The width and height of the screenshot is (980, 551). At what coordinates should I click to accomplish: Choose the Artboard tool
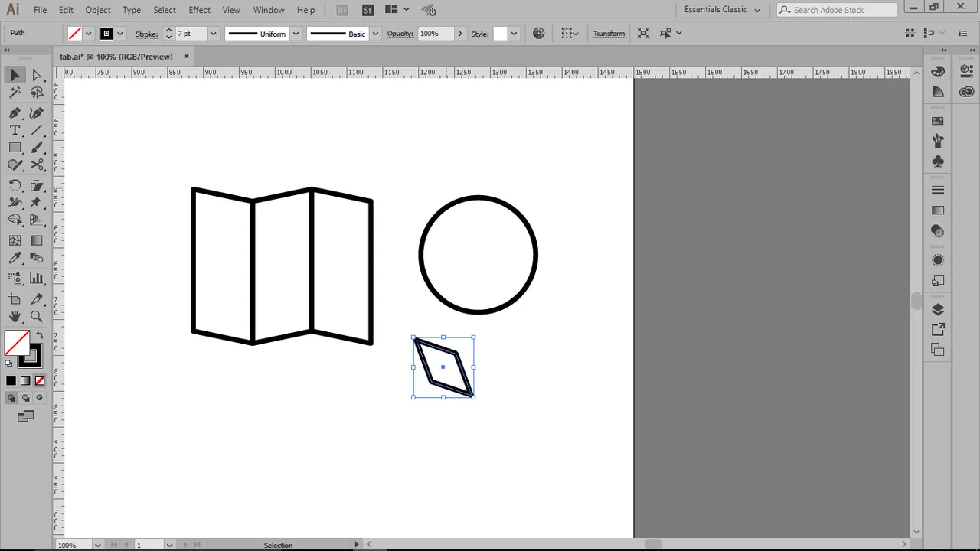point(15,298)
